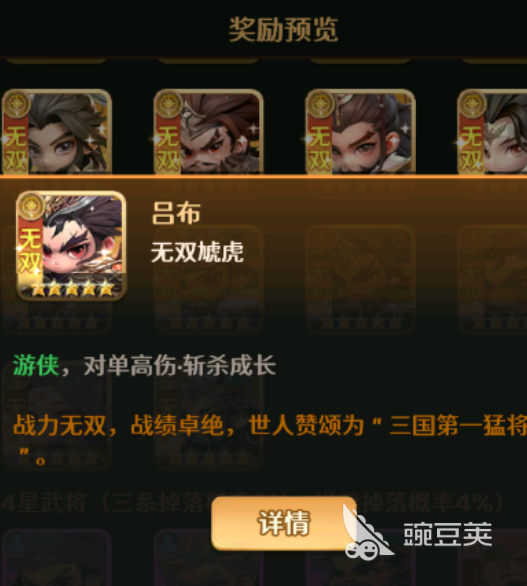Tap the 无双 badge on the bearded hero

[x=167, y=146]
